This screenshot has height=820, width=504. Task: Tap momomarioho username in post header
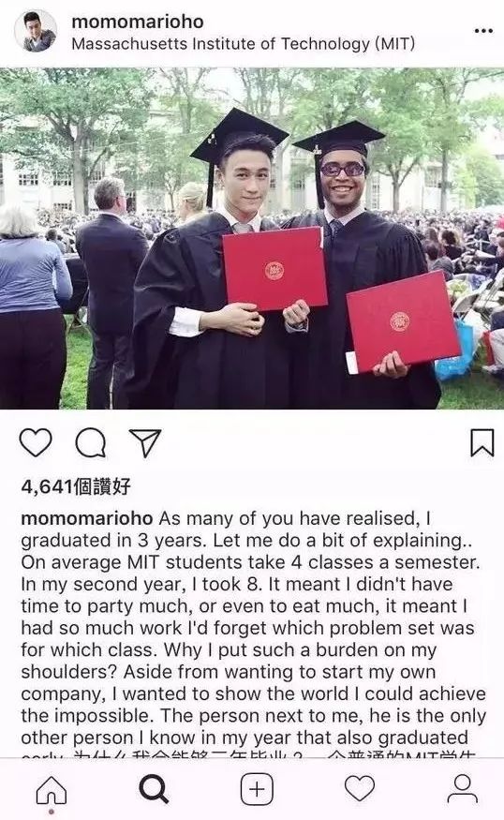(138, 22)
